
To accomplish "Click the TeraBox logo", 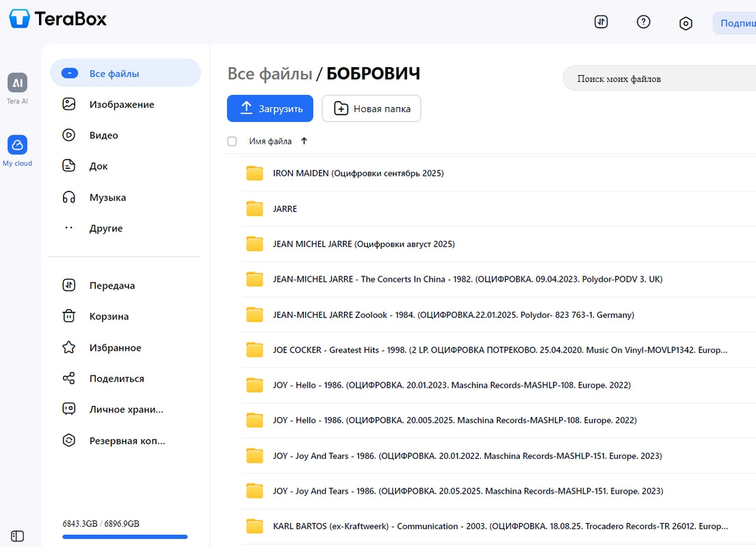I will [x=58, y=18].
